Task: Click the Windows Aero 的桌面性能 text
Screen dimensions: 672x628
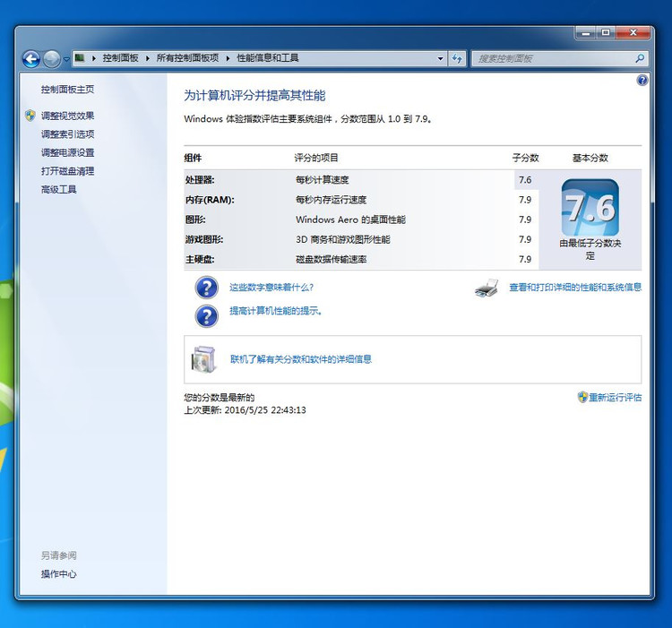Action: (x=350, y=219)
